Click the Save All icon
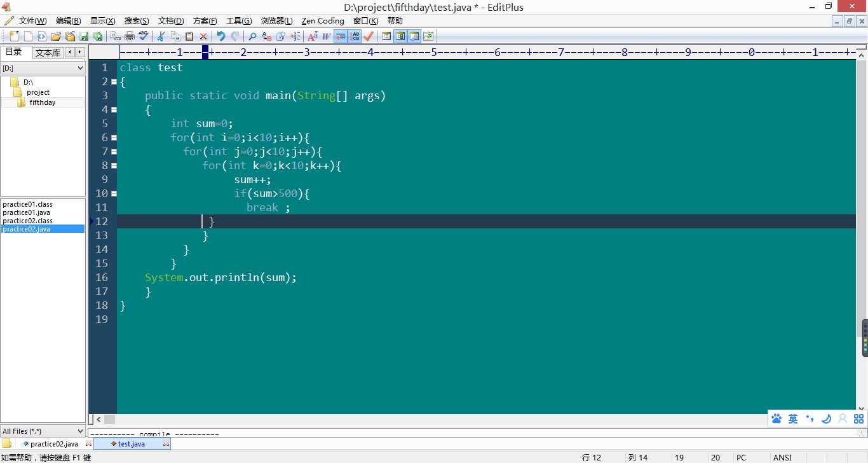Screen dimensions: 868x463 [x=98, y=36]
